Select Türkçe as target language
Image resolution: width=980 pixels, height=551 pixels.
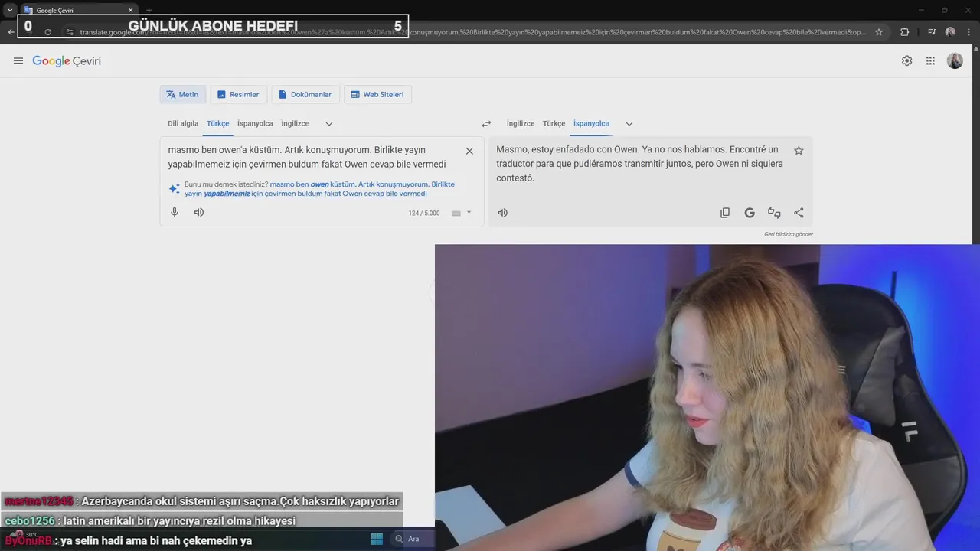click(554, 123)
